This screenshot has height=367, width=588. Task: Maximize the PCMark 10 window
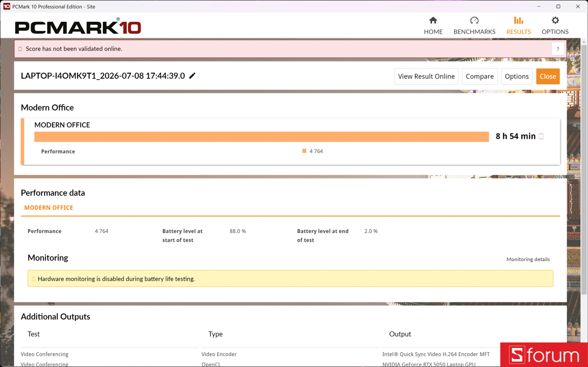(x=558, y=6)
